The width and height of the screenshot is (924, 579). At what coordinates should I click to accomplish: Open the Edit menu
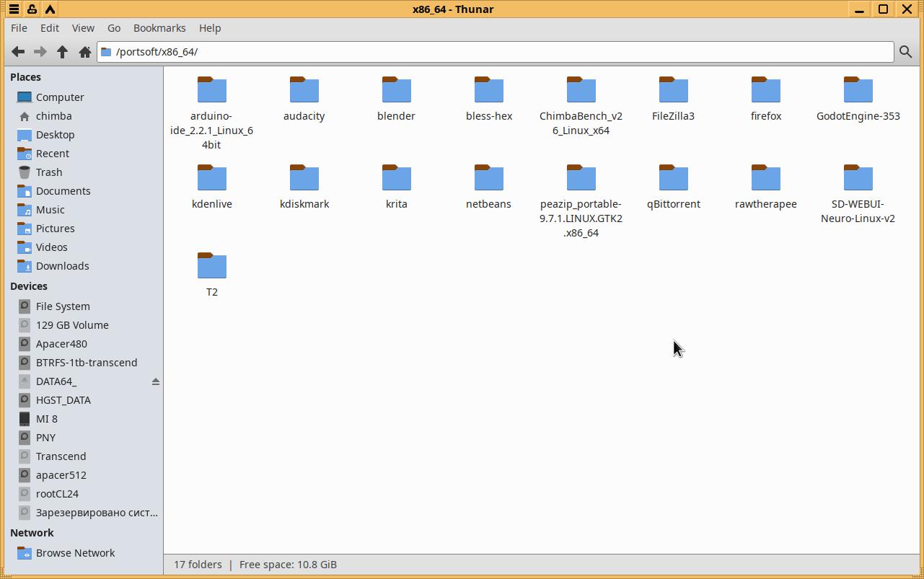50,28
